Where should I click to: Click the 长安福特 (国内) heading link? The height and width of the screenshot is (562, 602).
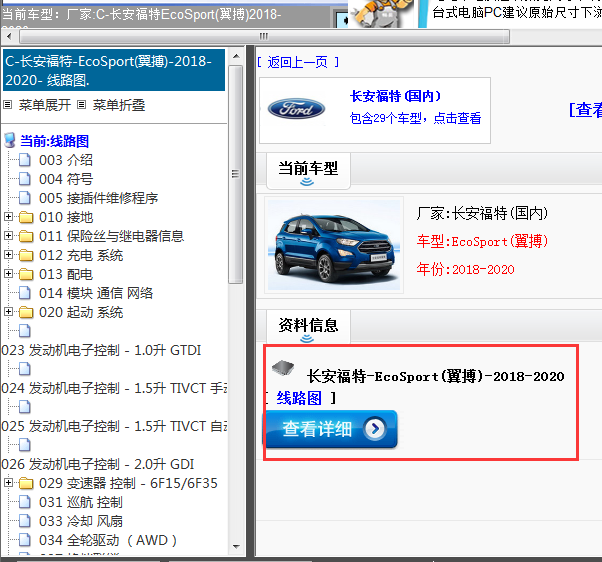(395, 96)
